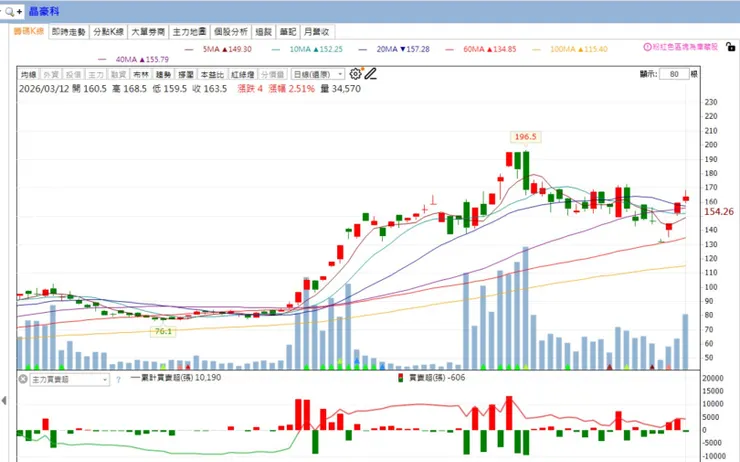
Task: Open the 日線(還原) period dropdown
Action: point(318,75)
